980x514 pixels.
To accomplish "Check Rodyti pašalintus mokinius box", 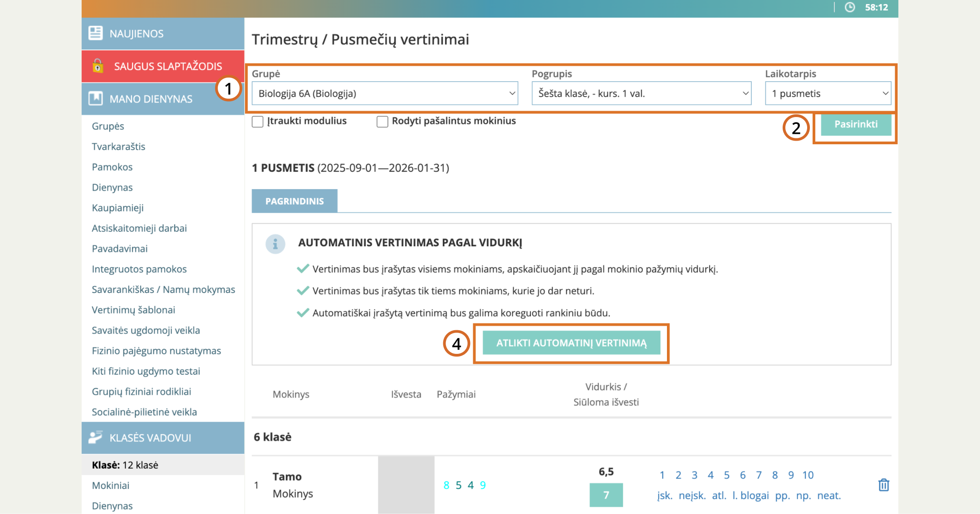I will (x=382, y=122).
